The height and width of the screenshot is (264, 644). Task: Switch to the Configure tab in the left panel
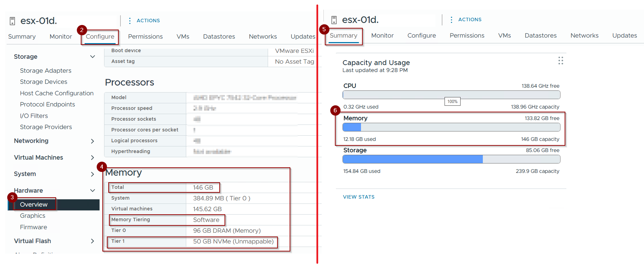(100, 37)
